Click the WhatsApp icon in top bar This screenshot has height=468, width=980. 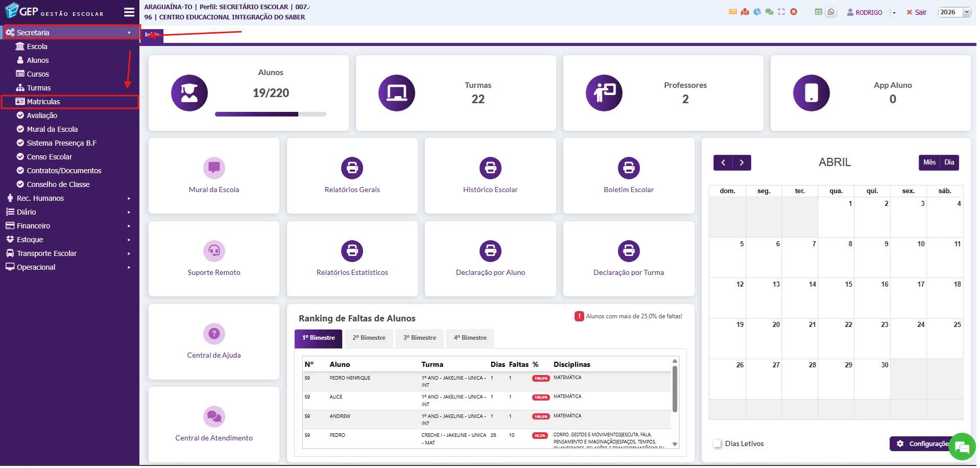tap(831, 12)
